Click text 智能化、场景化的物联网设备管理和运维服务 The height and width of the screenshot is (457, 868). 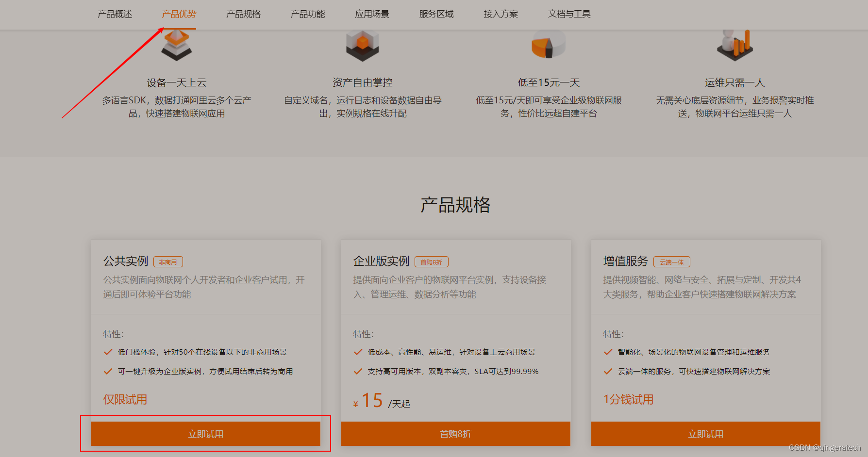tap(694, 352)
